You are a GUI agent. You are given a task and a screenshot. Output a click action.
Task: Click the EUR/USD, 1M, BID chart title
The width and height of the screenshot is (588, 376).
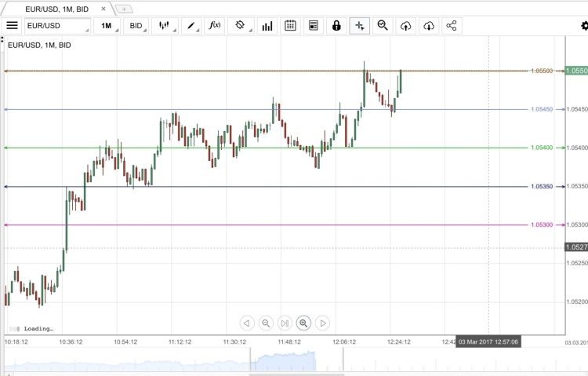click(x=39, y=45)
